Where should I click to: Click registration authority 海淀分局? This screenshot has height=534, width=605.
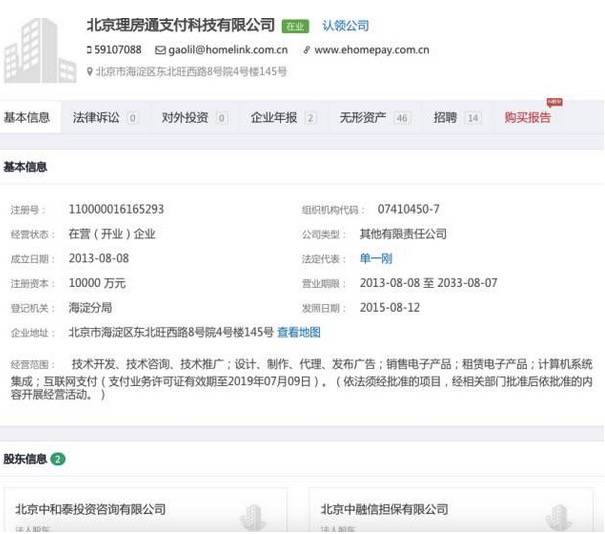pos(90,308)
